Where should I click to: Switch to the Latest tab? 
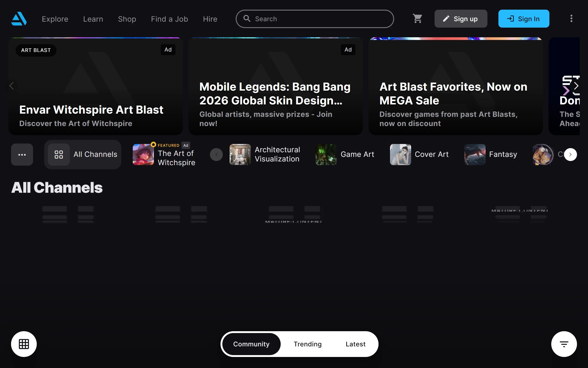click(x=356, y=344)
